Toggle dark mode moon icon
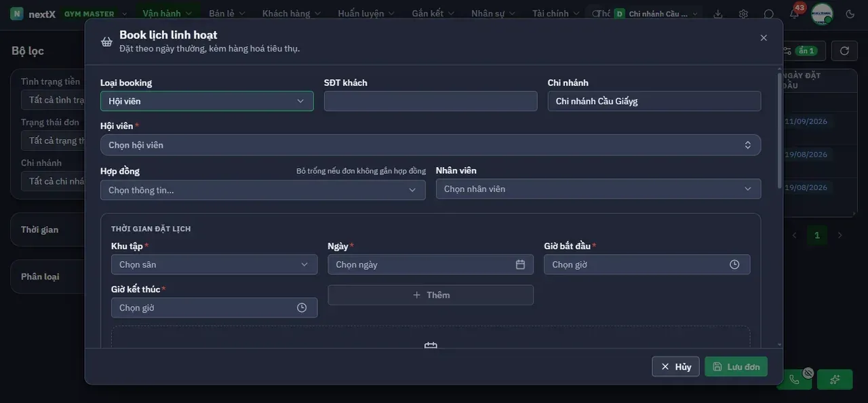This screenshot has height=403, width=868. (x=850, y=14)
